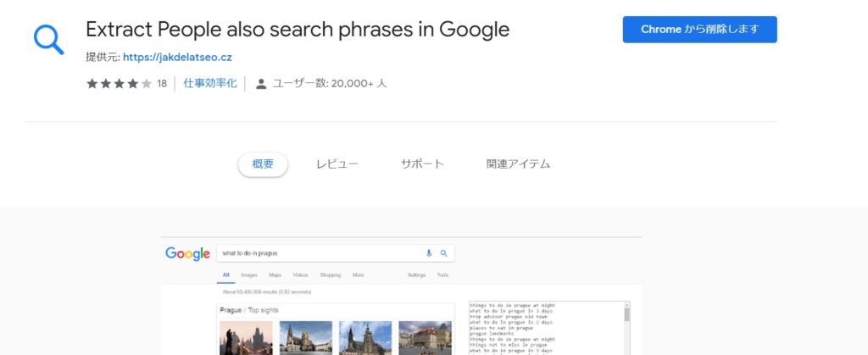Click the microphone icon in preview search box
Screen dimensions: 868x355
coord(428,253)
